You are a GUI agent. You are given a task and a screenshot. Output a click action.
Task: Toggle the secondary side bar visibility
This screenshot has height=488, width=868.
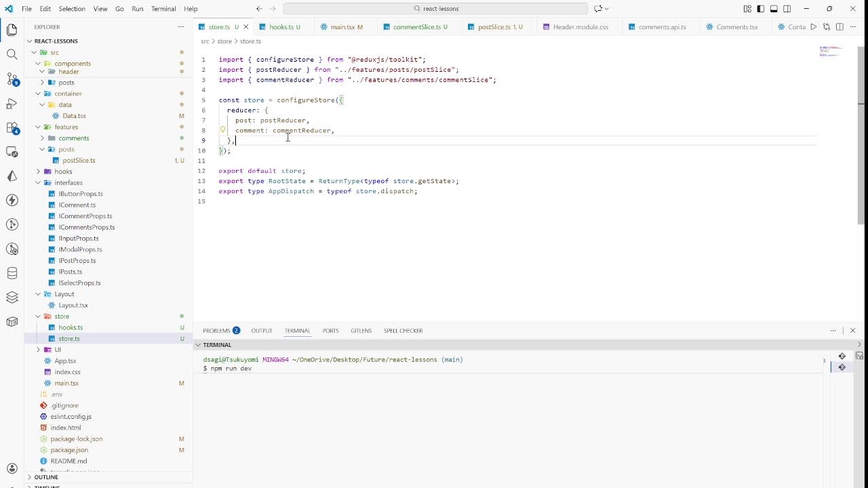(x=787, y=9)
